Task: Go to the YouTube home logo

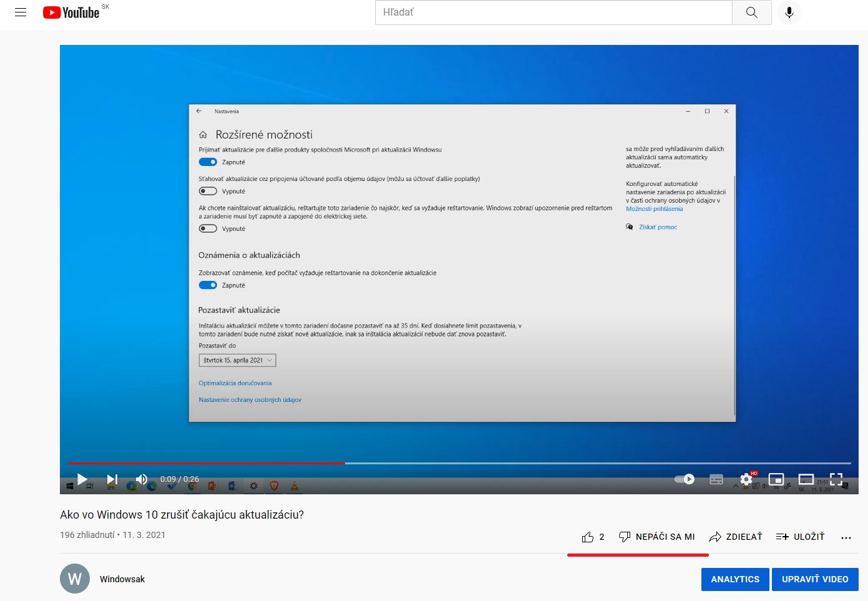Action: [x=71, y=12]
